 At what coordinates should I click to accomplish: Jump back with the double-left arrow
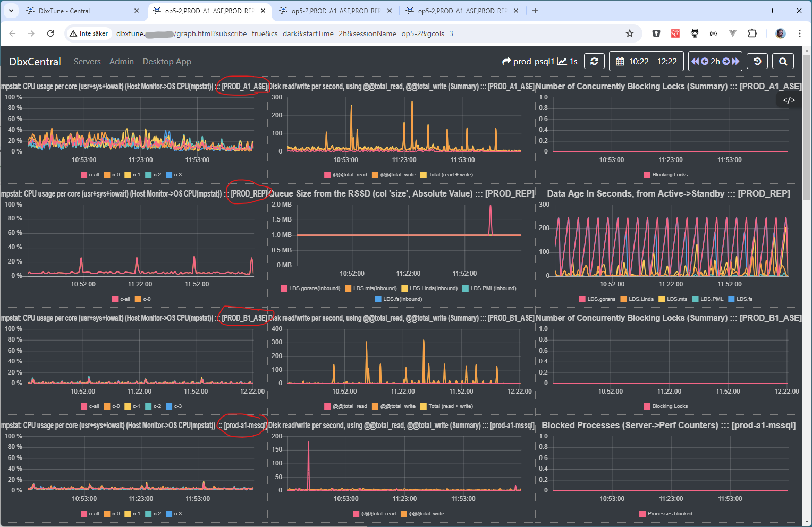pyautogui.click(x=695, y=62)
